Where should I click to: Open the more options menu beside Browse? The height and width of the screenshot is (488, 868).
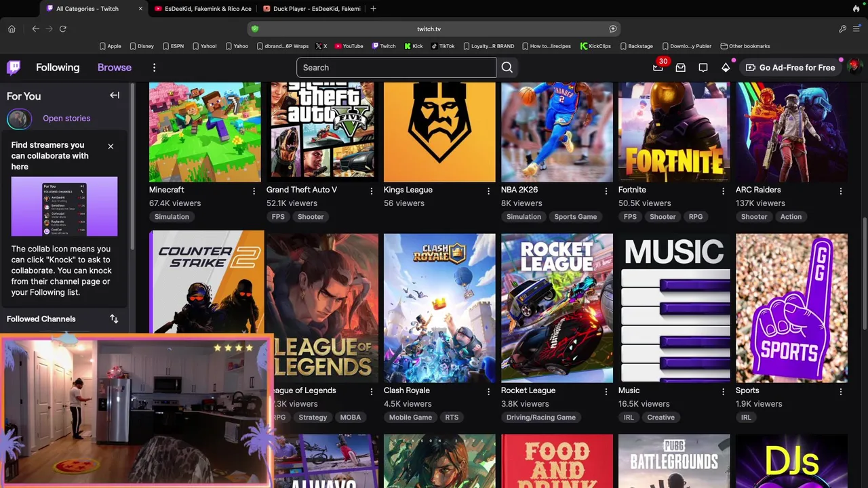[154, 68]
